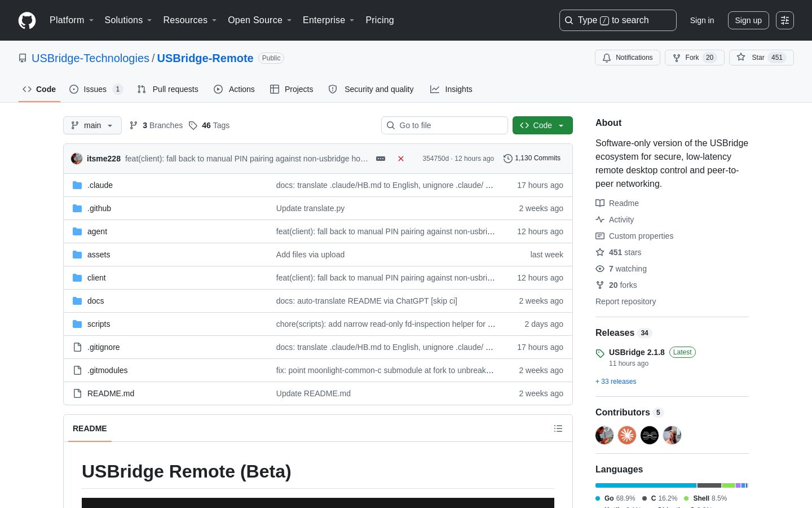Click the repository icon beside USBridge-Technologies
This screenshot has width=812, height=508.
[x=23, y=58]
